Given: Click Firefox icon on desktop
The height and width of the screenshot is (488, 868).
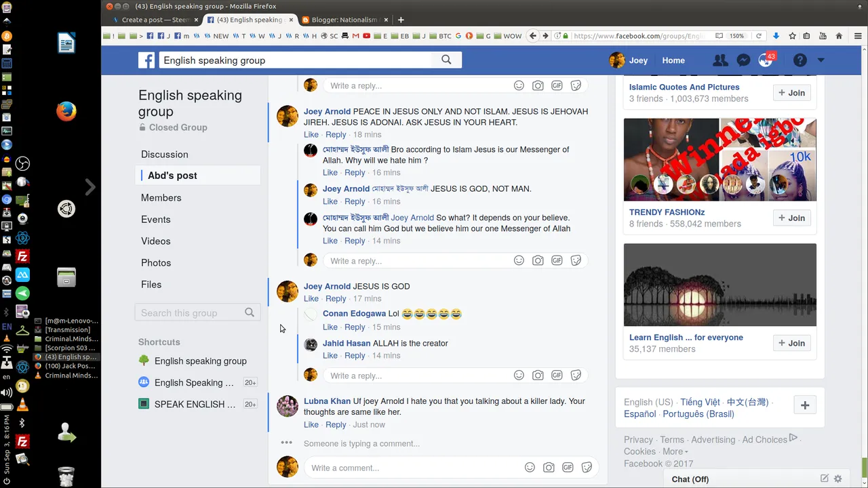Looking at the screenshot, I should coord(66,111).
